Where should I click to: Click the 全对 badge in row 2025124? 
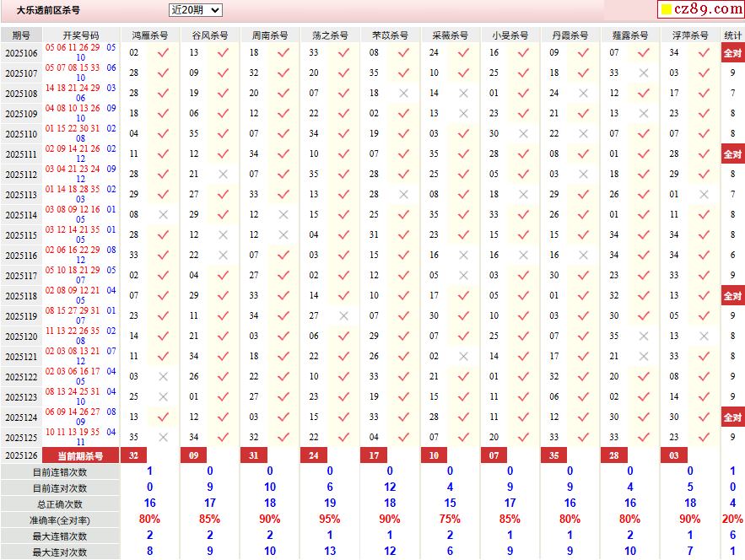pos(732,417)
